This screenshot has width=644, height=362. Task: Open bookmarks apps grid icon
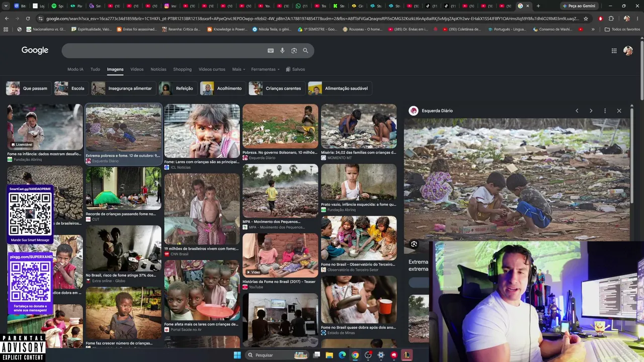point(6,29)
